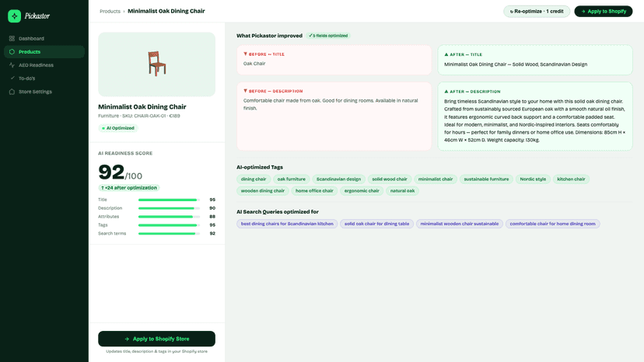Click the product name heading under image

point(142,106)
